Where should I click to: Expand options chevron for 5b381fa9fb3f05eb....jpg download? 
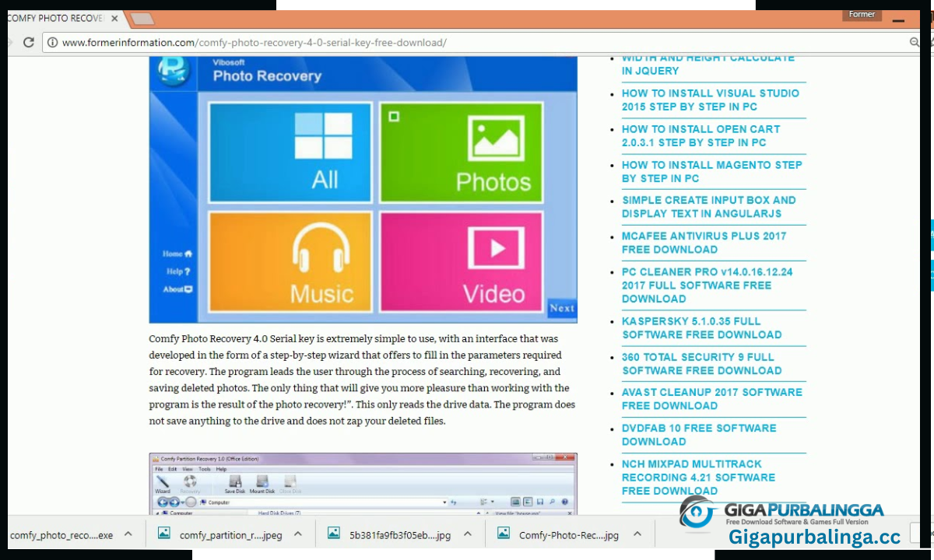(x=467, y=534)
